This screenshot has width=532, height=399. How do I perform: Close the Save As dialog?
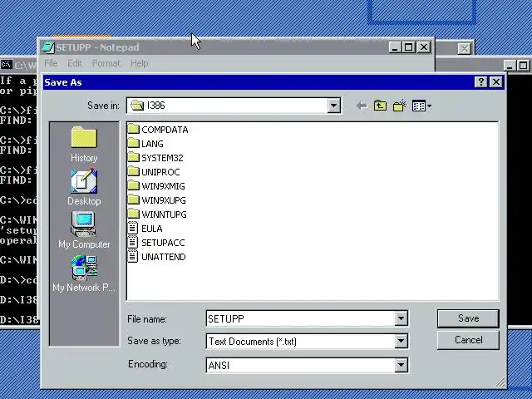pyautogui.click(x=496, y=82)
